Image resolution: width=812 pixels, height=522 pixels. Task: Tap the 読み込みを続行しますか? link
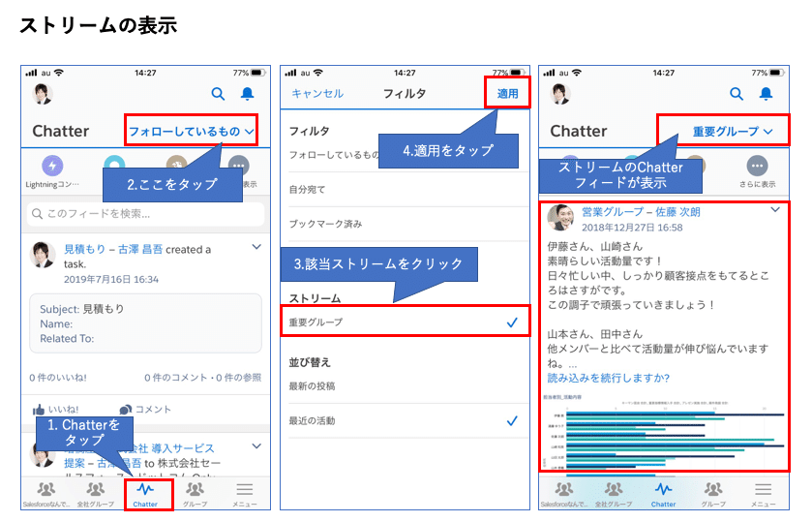point(609,378)
